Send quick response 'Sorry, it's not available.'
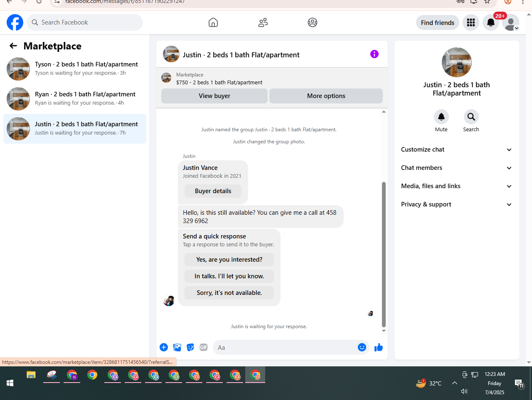Screen dimensions: 532x400 tap(229, 293)
